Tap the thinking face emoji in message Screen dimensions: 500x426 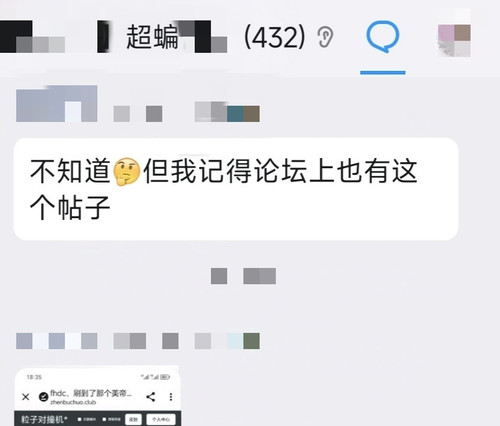(127, 171)
